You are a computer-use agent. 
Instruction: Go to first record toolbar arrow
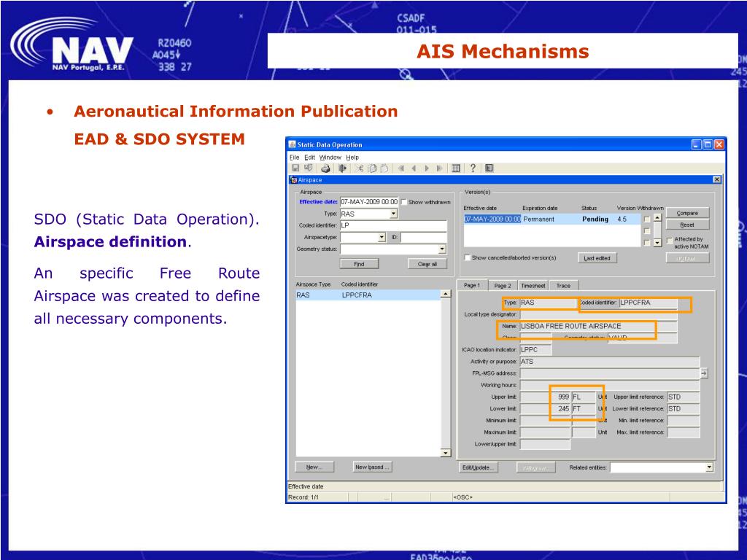tap(401, 168)
